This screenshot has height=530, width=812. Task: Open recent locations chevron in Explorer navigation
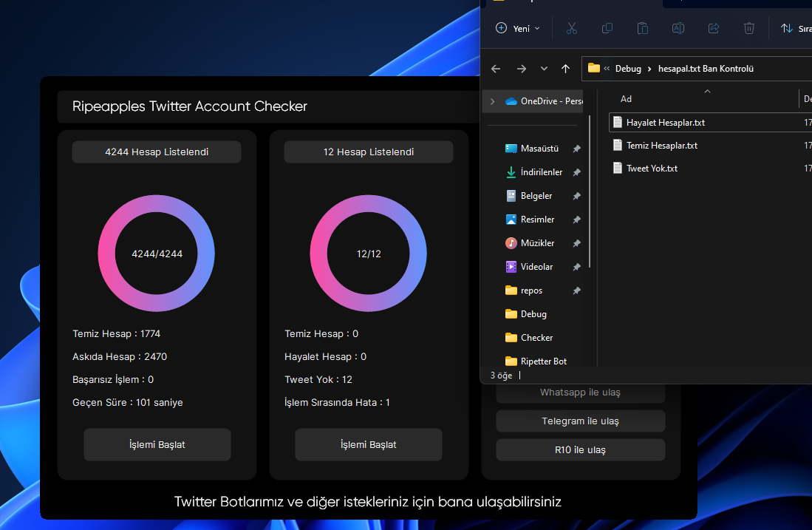[x=544, y=69]
